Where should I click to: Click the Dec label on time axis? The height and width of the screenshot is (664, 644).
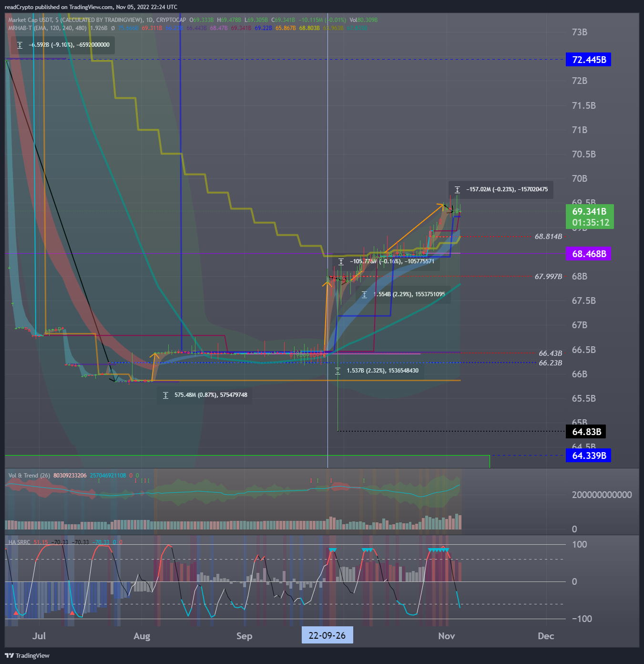[x=546, y=636]
